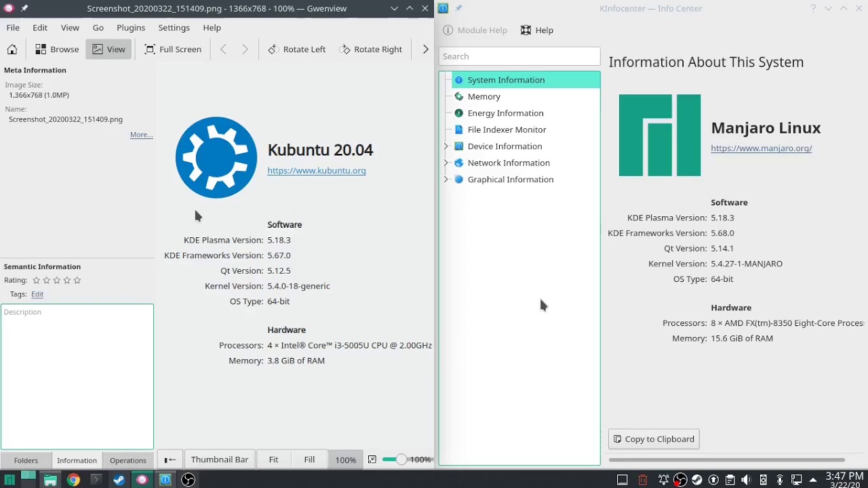This screenshot has width=868, height=488.
Task: Expand the hidden system tray icons arrow
Action: point(813,480)
